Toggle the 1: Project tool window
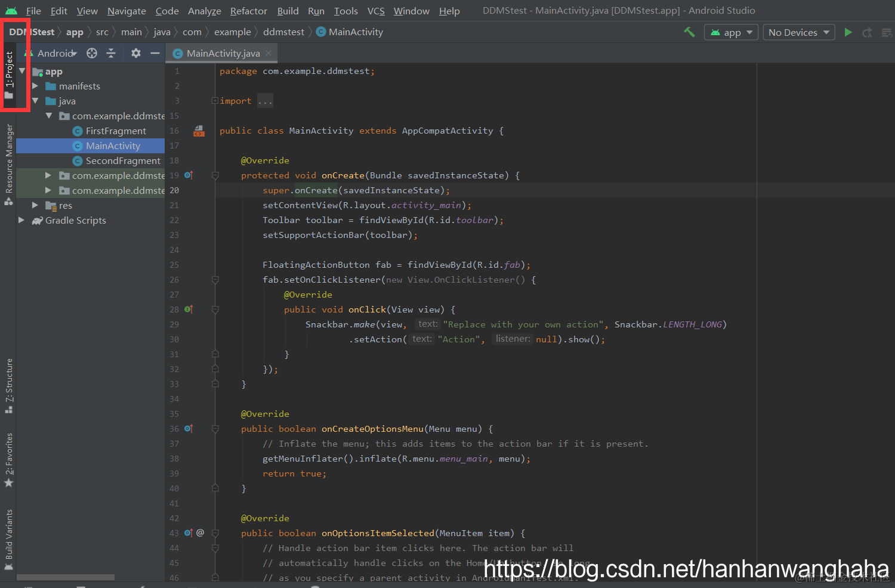The width and height of the screenshot is (895, 588). [x=9, y=75]
